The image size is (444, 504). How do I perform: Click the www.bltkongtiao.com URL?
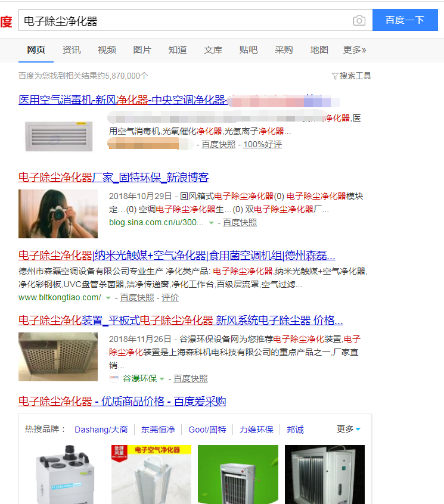click(60, 298)
